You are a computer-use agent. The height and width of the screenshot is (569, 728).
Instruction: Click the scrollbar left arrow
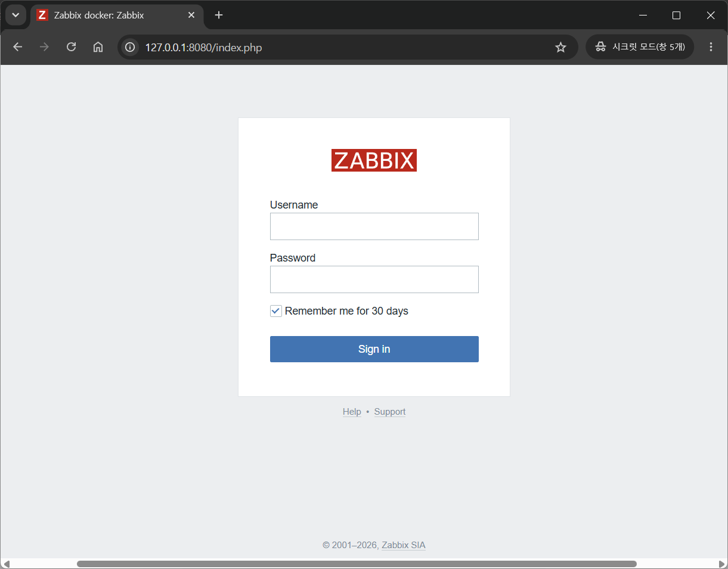5,564
